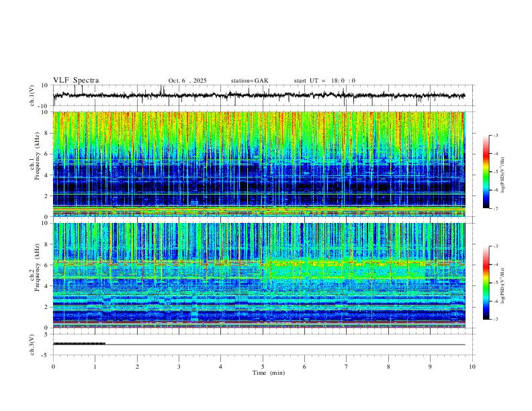Click the "6" kHz tick on ch.2 axis
532x411 pixels.
point(47,265)
